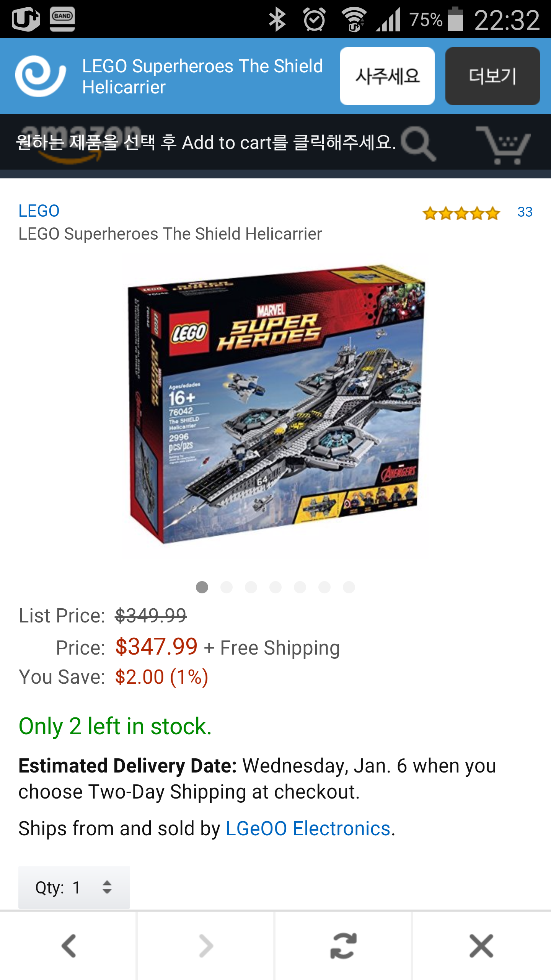Go forward with the right arrow

coord(206,946)
